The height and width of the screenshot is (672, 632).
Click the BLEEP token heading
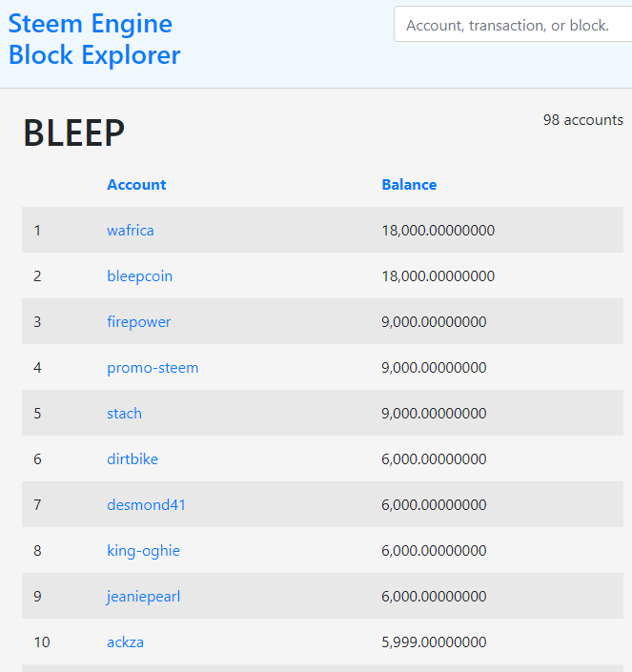(73, 134)
